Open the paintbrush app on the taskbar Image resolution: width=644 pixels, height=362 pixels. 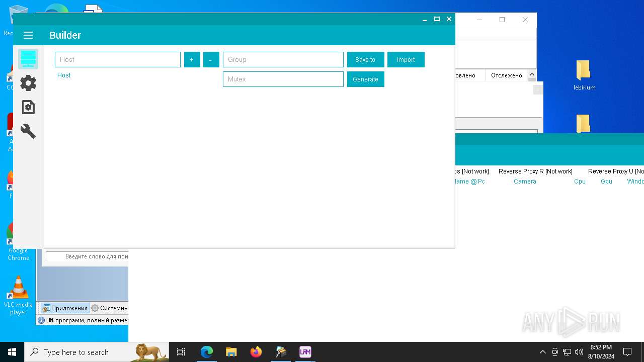[x=281, y=352]
